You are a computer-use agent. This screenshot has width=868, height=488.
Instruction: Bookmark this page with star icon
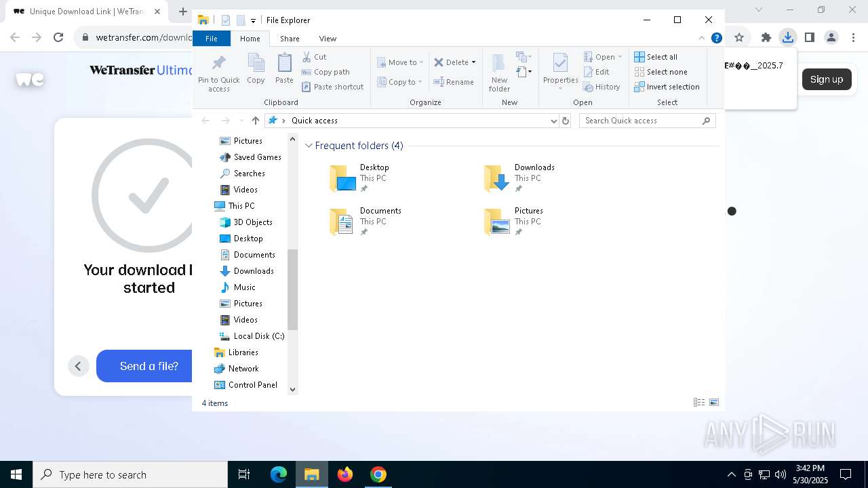tap(739, 38)
